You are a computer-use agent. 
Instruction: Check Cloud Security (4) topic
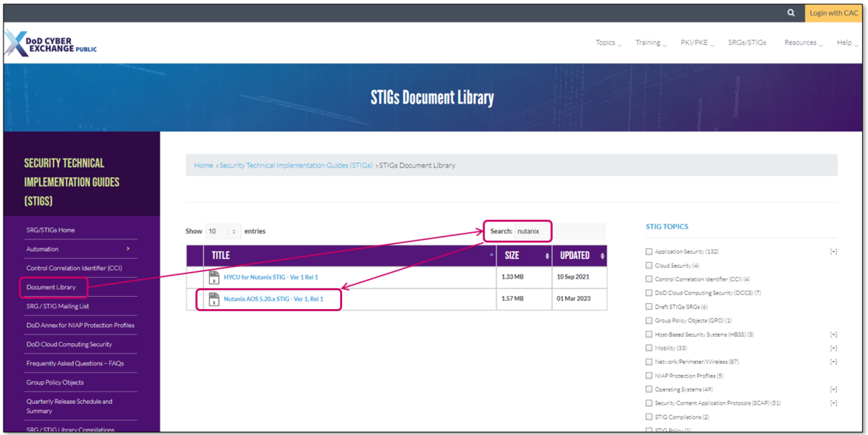point(649,266)
